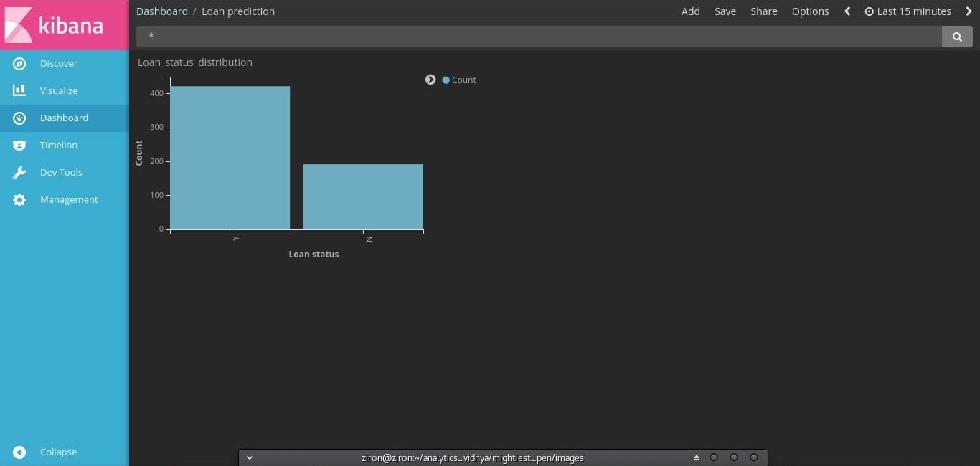980x466 pixels.
Task: Open the Share menu item
Action: click(764, 11)
